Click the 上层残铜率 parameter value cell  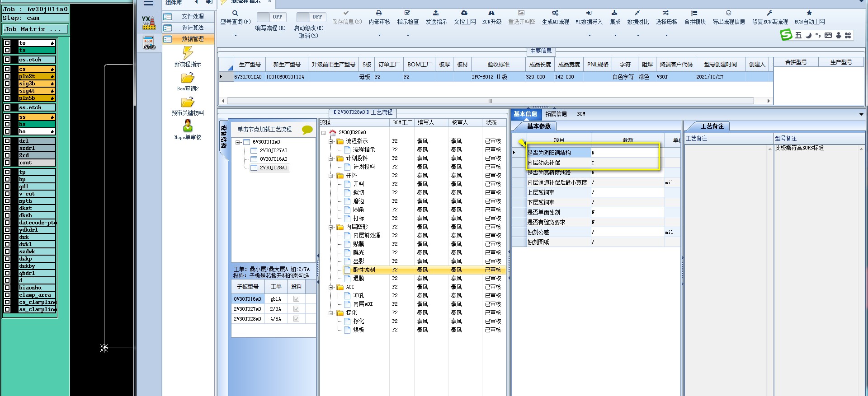(627, 193)
